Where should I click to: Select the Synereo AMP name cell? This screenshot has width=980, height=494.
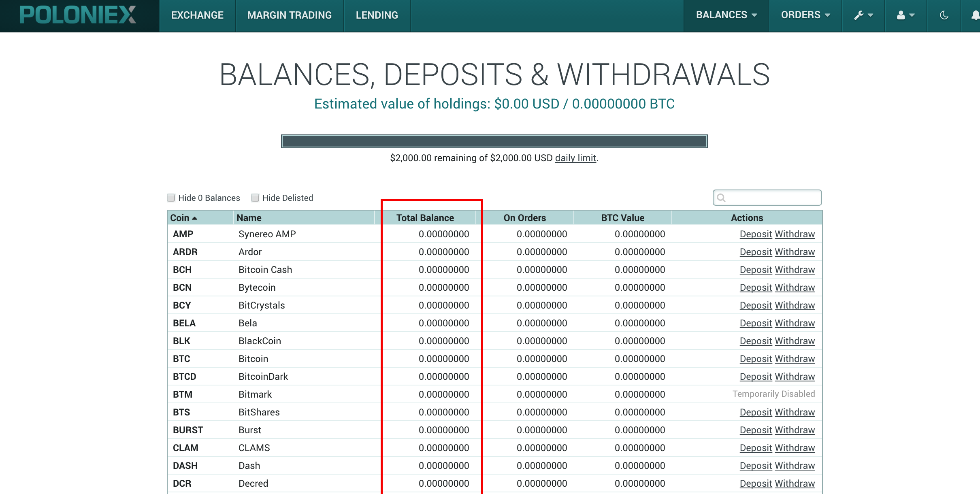267,234
